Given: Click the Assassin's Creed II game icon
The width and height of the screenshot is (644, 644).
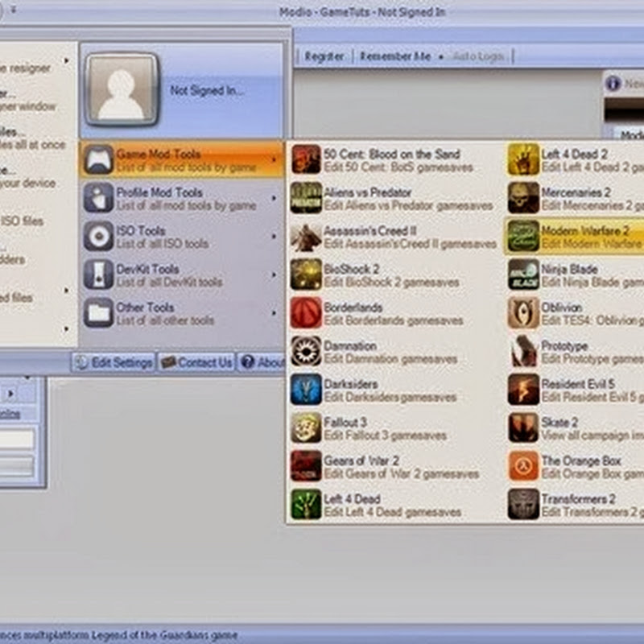Looking at the screenshot, I should point(306,236).
